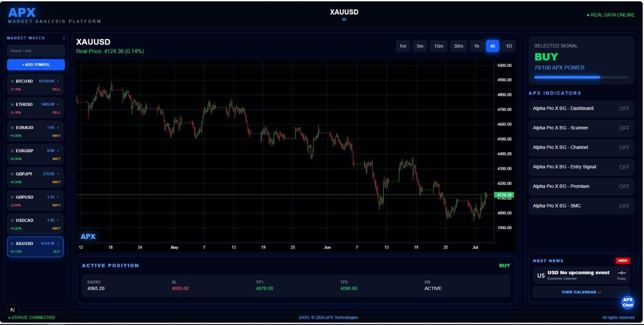The height and width of the screenshot is (325, 644).
Task: Click the star icon beside EURGBP
Action: 12,151
